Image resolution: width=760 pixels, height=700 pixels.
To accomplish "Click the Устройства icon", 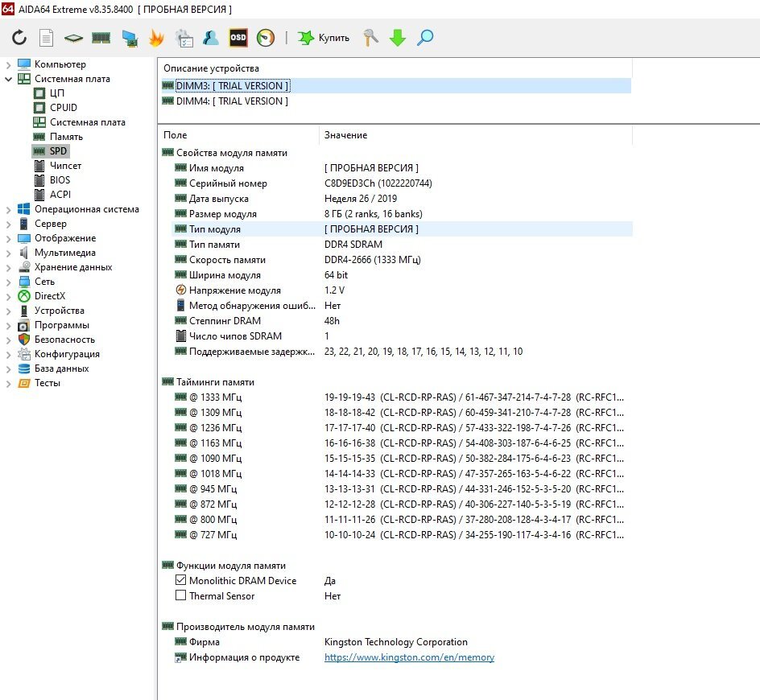I will click(x=24, y=311).
